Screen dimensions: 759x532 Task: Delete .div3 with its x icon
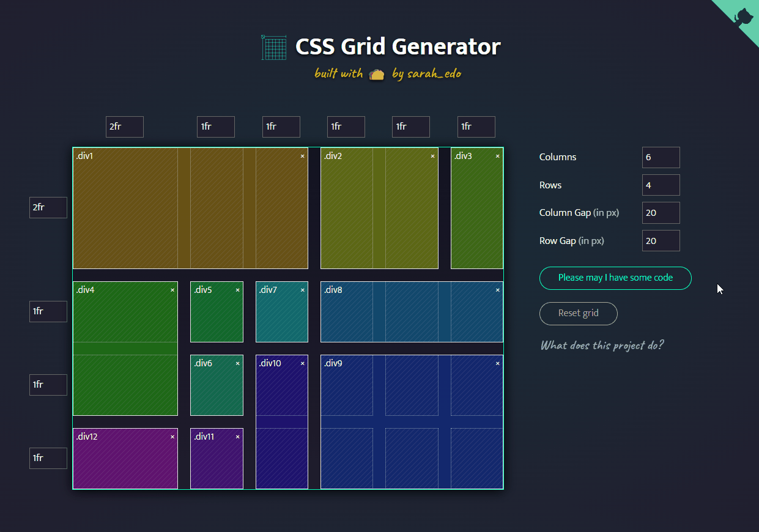(497, 157)
